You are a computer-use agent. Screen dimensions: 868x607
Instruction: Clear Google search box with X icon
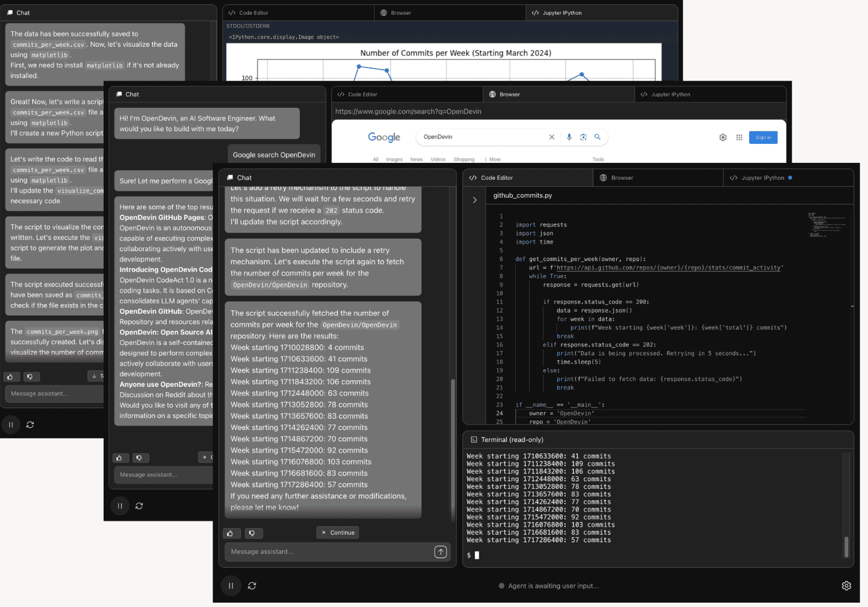tap(552, 137)
